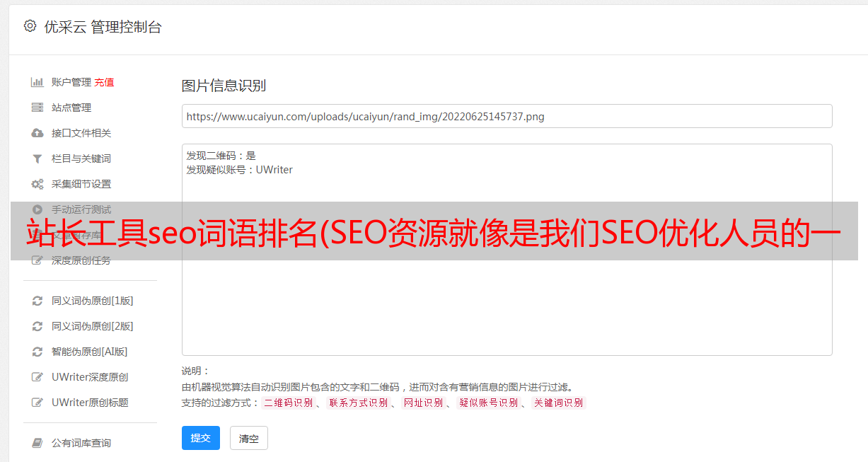
Task: Go to 同义词伪原创[2版] in the sidebar
Action: coord(93,326)
